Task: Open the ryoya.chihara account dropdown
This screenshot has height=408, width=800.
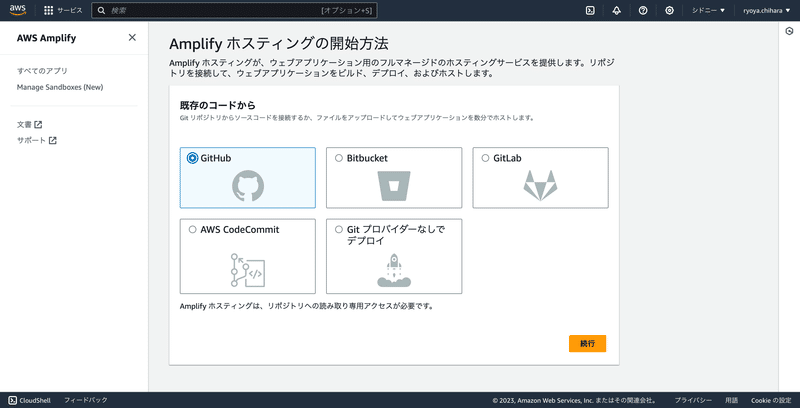Action: (767, 11)
